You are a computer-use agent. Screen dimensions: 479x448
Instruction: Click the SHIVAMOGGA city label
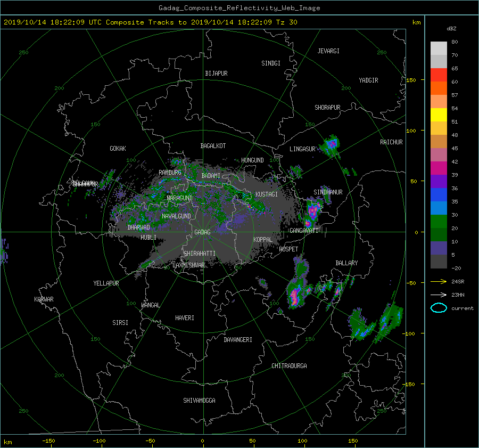click(199, 400)
